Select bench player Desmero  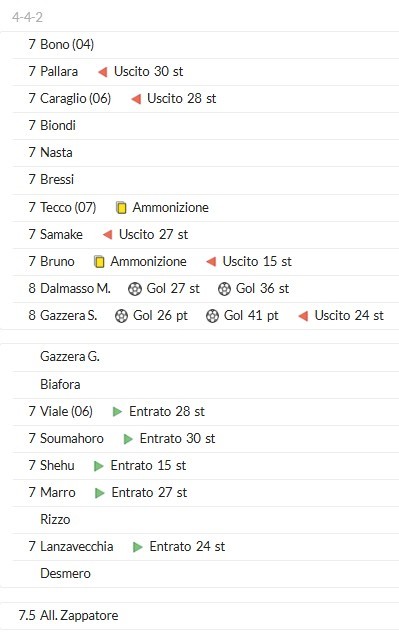pos(65,574)
